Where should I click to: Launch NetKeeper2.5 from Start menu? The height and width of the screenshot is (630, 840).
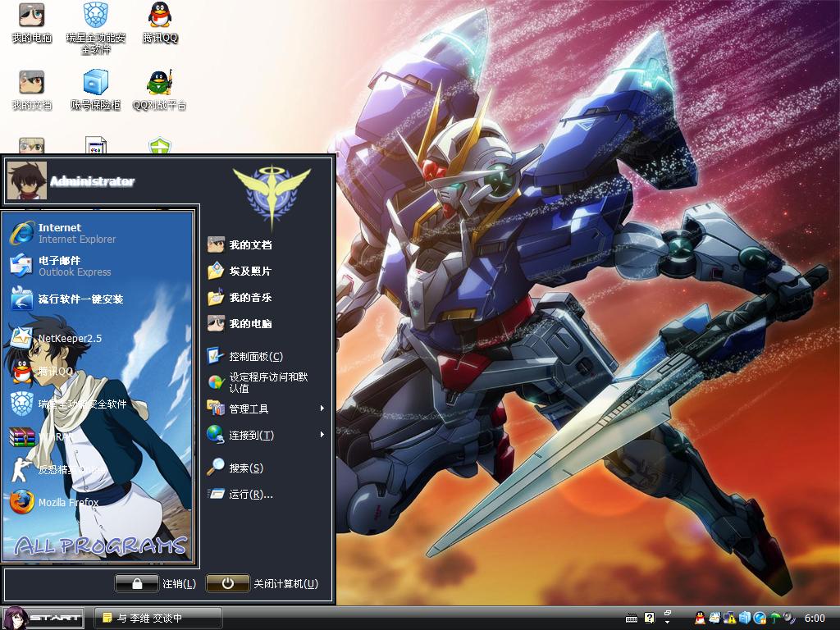(x=99, y=338)
